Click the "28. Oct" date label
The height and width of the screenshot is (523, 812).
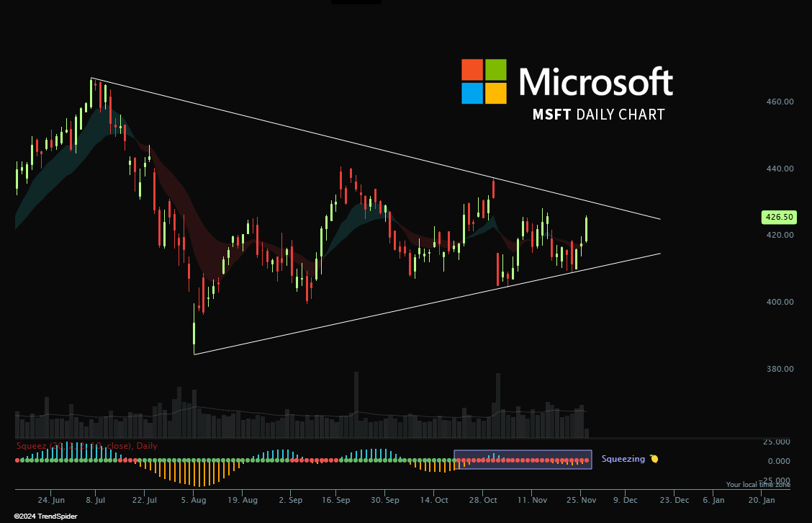(x=482, y=500)
